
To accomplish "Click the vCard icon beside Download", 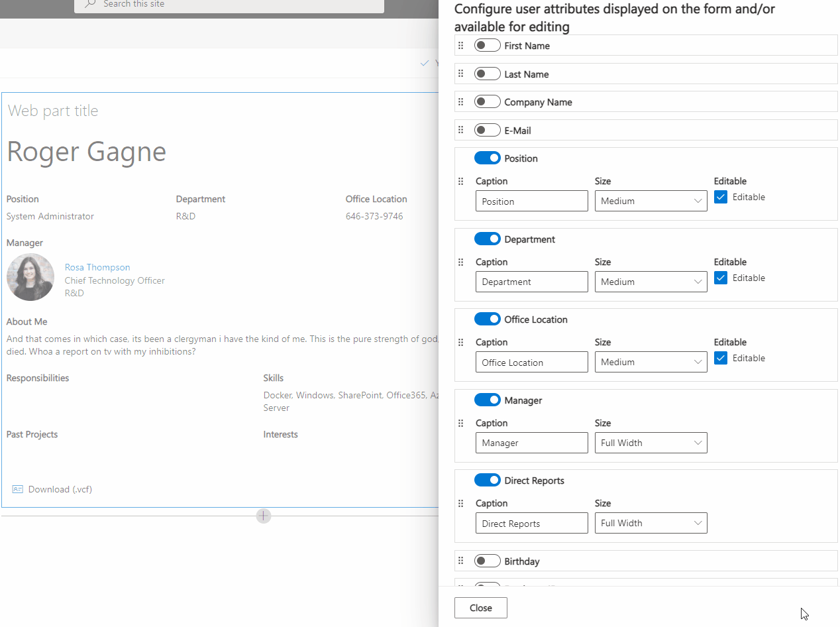I will pyautogui.click(x=18, y=489).
